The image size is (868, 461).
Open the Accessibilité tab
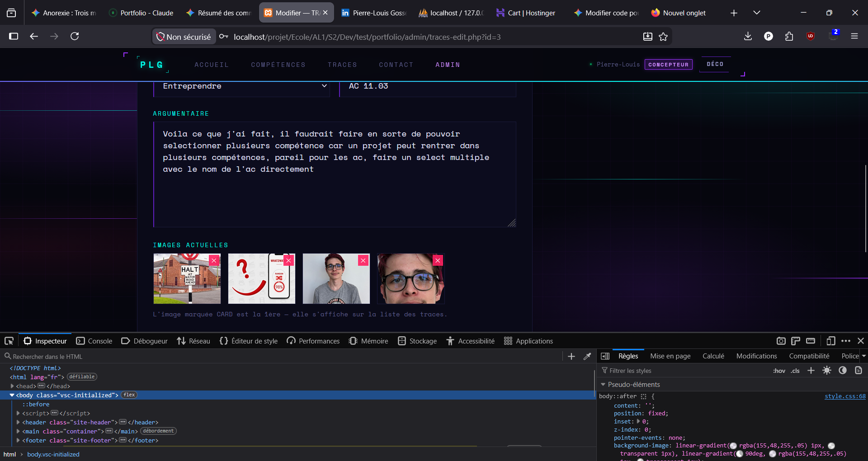[x=470, y=341]
